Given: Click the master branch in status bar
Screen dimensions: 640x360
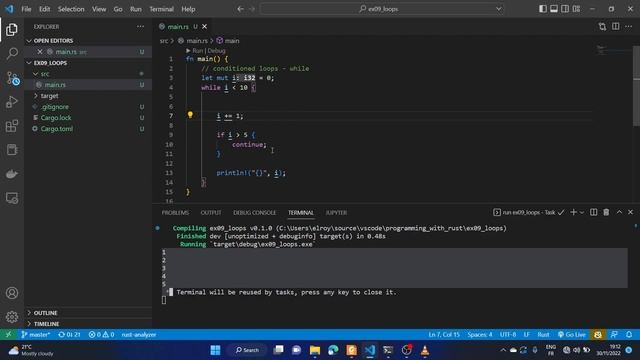Looking at the screenshot, I should click(x=36, y=335).
